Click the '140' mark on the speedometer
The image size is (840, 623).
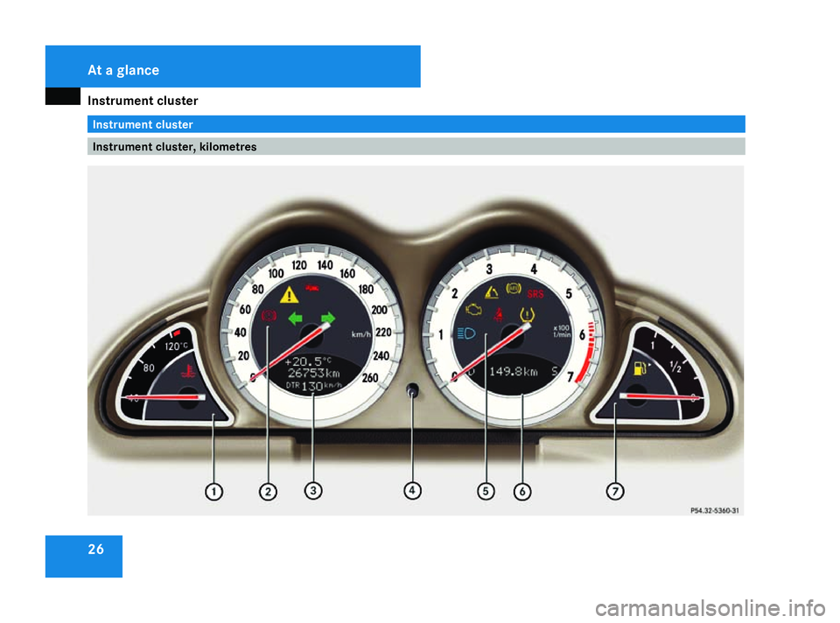click(x=325, y=265)
